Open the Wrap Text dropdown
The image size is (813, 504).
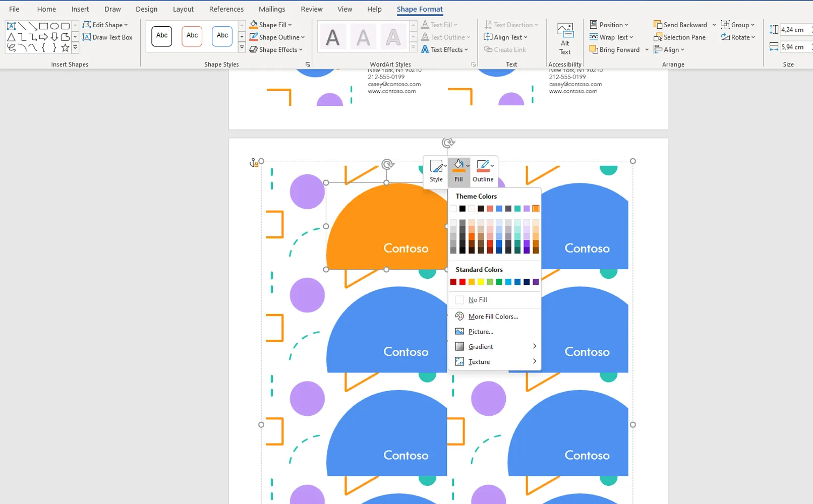click(611, 37)
